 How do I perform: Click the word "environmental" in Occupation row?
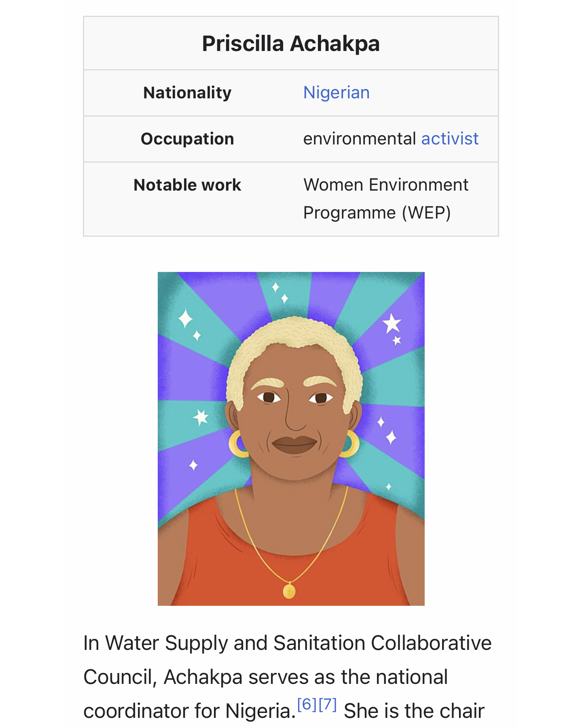(x=360, y=139)
